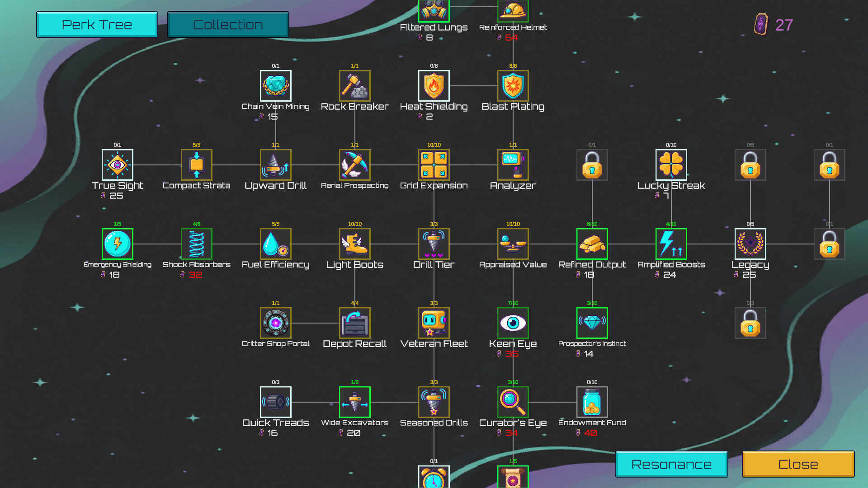Select the Critter Shop Portal icon
This screenshot has height=488, width=868.
pos(276,323)
